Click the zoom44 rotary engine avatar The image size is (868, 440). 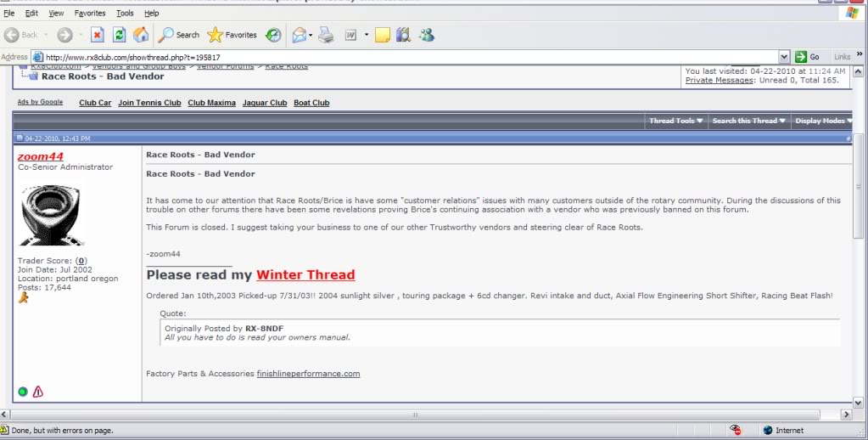pyautogui.click(x=50, y=216)
